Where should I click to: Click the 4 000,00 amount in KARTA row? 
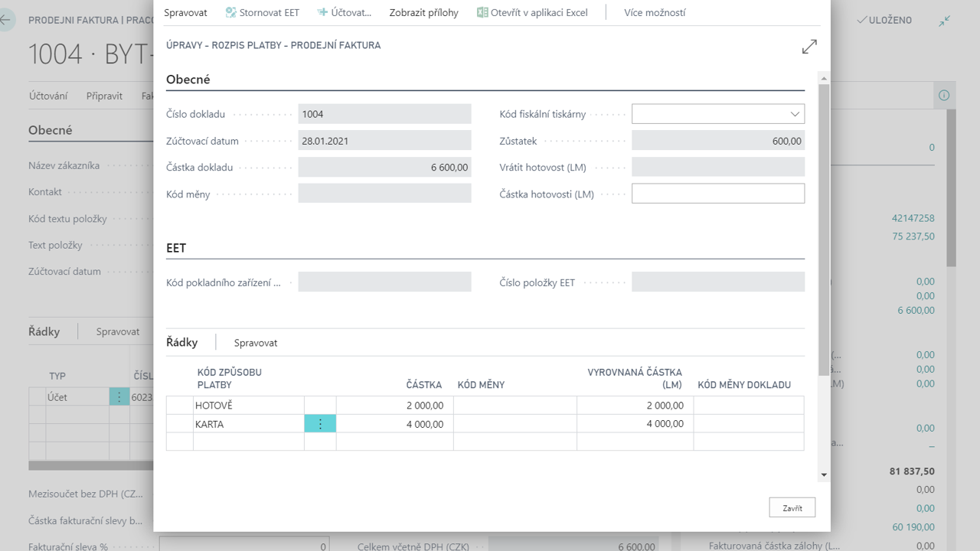tap(394, 424)
